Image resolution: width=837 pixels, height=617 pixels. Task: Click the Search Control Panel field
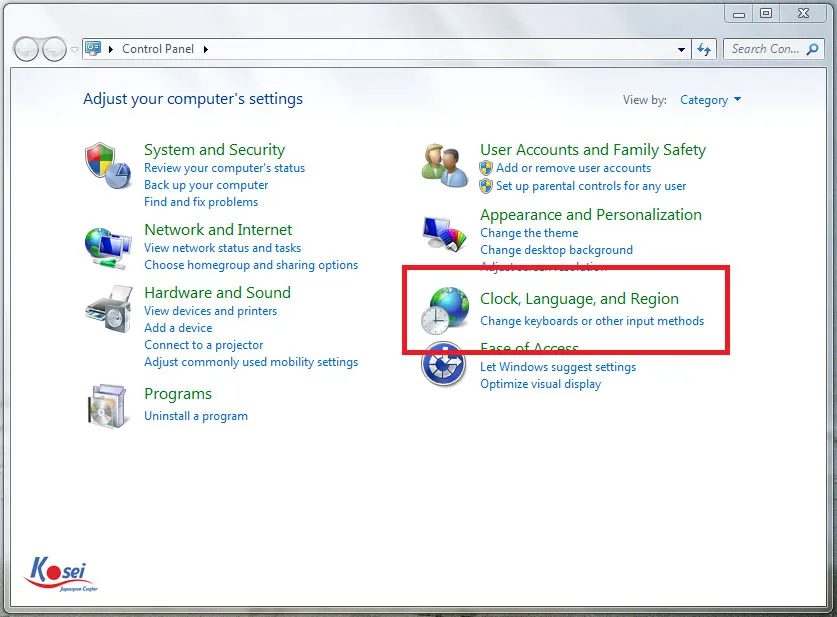[765, 49]
